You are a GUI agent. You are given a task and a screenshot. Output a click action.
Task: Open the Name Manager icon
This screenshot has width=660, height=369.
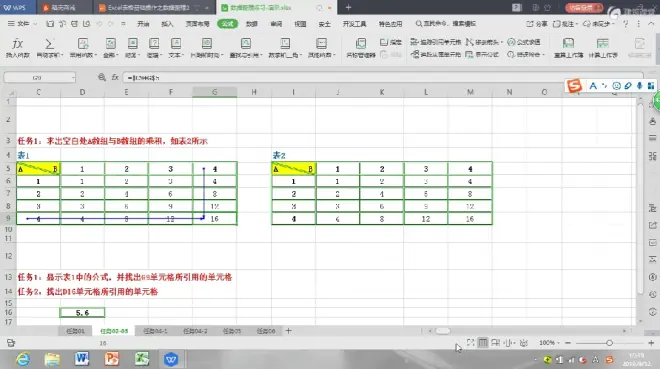click(x=361, y=44)
